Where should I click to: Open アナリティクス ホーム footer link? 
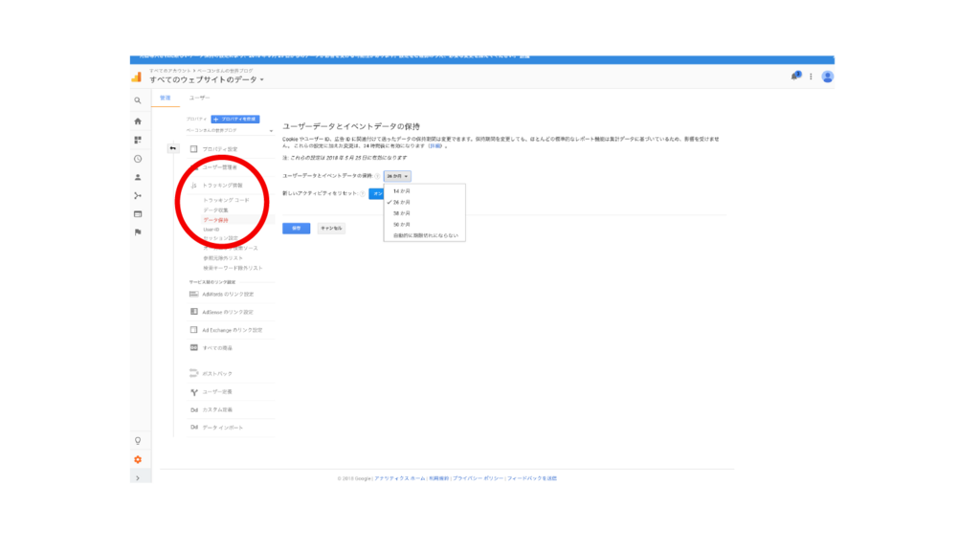(x=399, y=478)
